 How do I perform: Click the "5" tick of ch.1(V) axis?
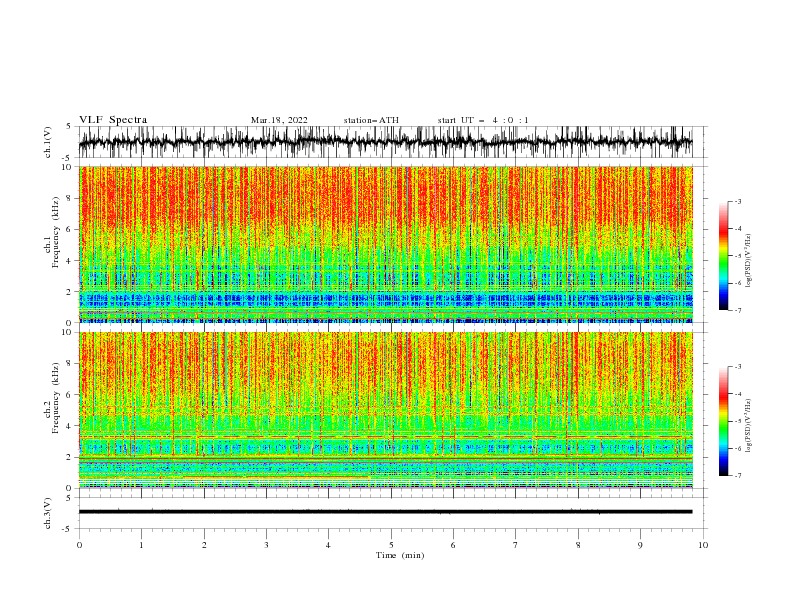[70, 126]
